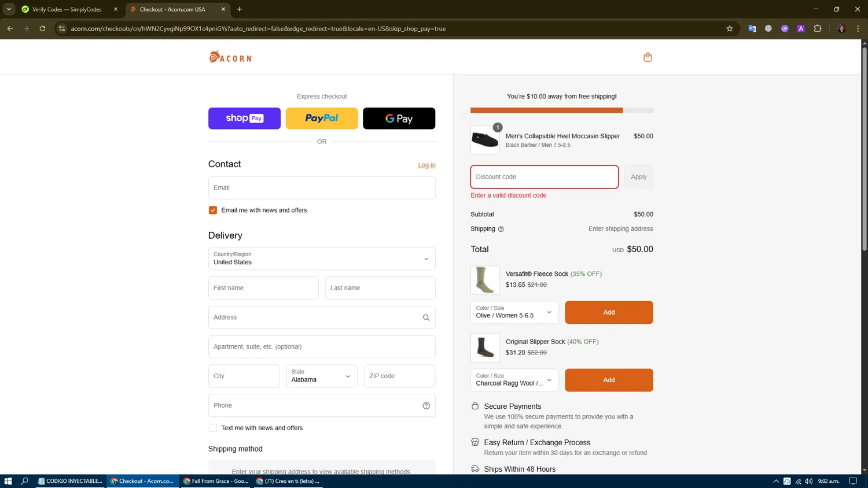Add Original Slipper Sock to order
This screenshot has height=488, width=868.
point(609,380)
